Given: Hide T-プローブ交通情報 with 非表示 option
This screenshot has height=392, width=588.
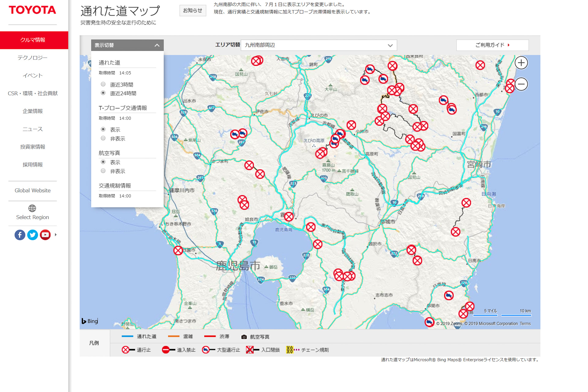Looking at the screenshot, I should click(103, 138).
